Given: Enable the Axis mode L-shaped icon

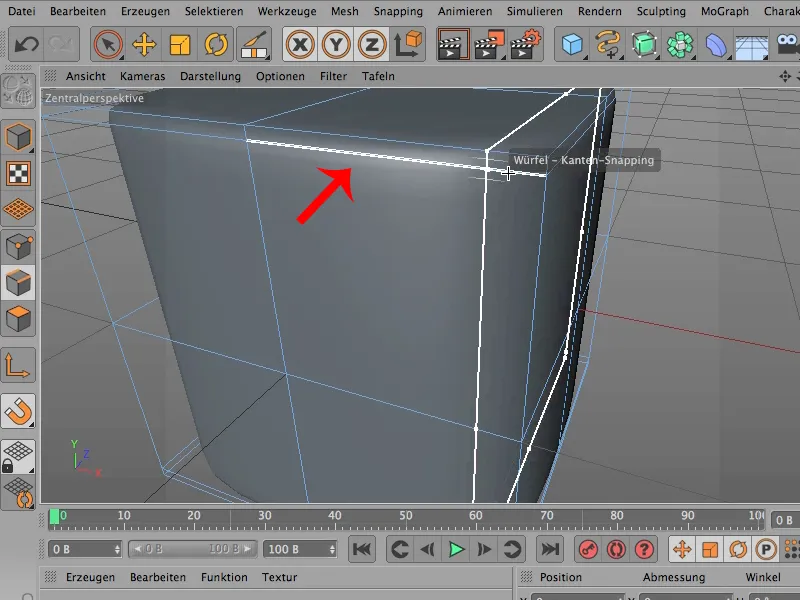Looking at the screenshot, I should [x=18, y=365].
